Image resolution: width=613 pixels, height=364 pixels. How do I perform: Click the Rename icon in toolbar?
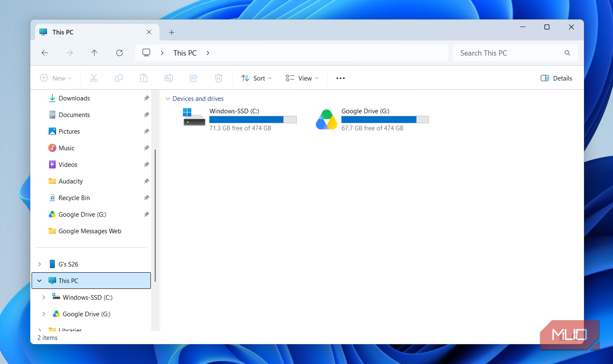tap(169, 78)
